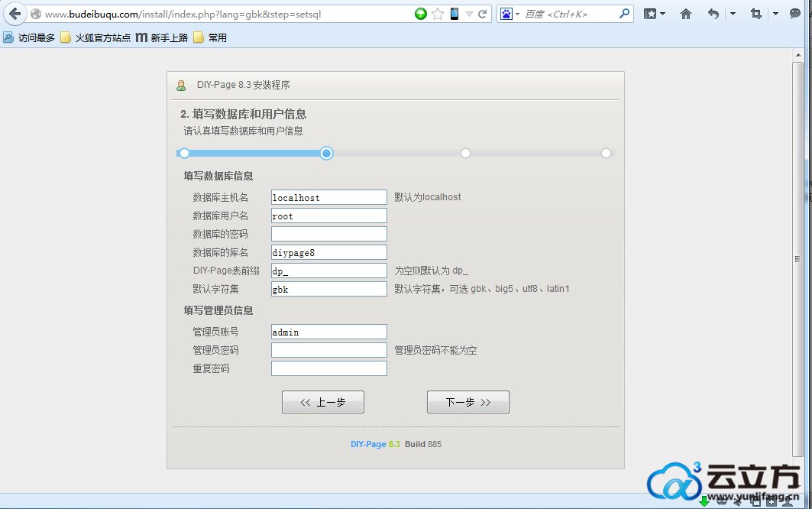
Task: Focus the 数据库主机名 field
Action: coord(328,197)
